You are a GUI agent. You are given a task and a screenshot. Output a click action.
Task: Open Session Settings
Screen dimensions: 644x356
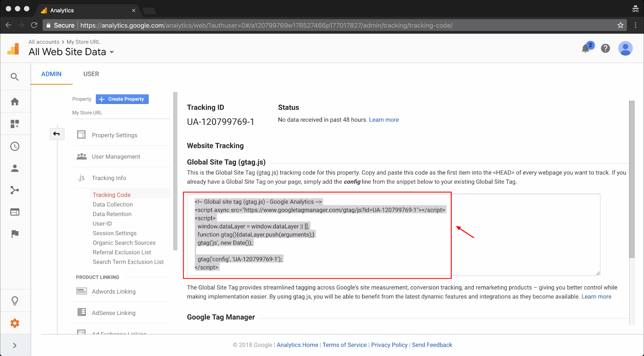(115, 233)
